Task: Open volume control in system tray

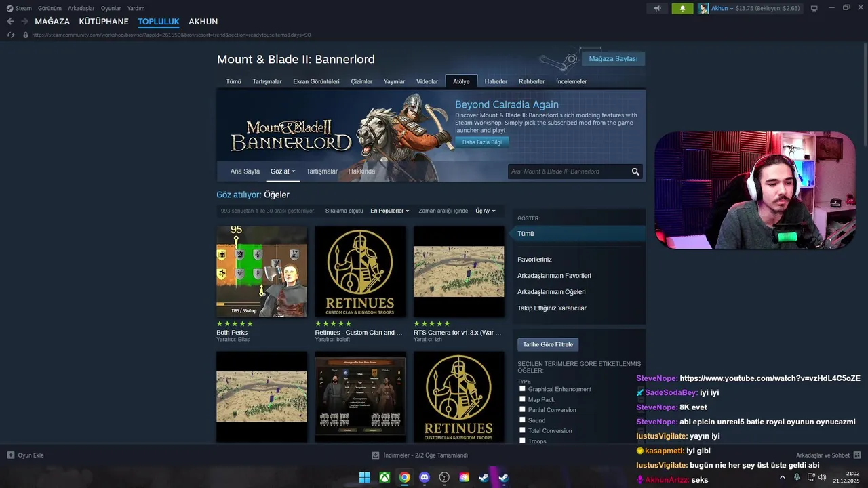Action: tap(823, 477)
